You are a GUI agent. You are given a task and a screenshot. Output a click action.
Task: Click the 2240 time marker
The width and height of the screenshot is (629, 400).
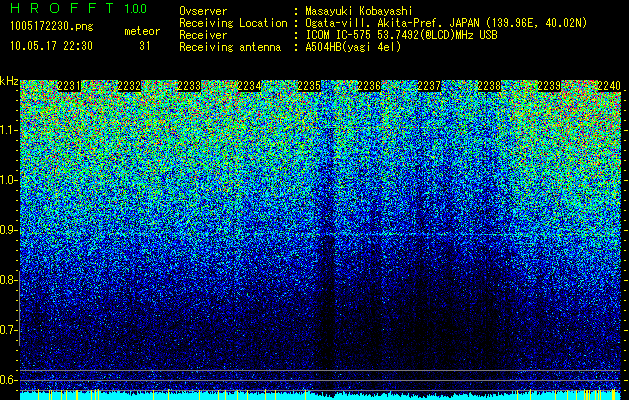[609, 86]
